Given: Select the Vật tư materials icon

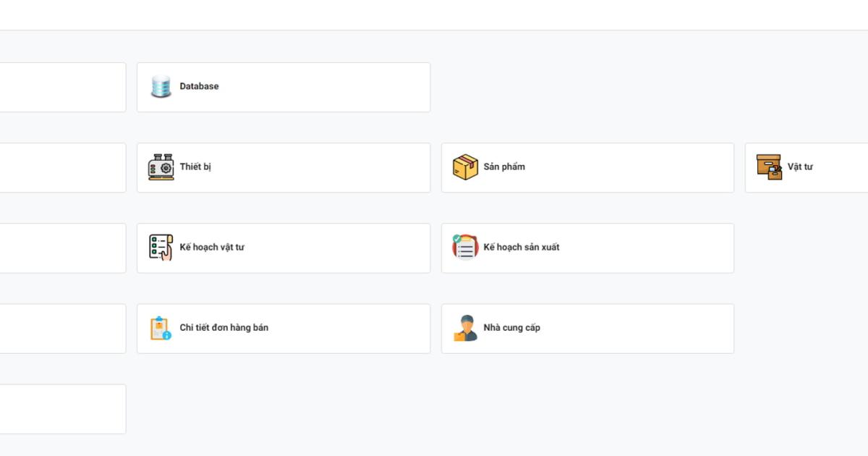Looking at the screenshot, I should [x=769, y=167].
